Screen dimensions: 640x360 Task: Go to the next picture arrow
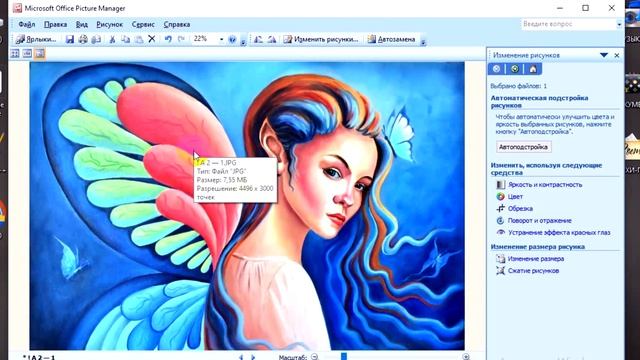point(253,357)
